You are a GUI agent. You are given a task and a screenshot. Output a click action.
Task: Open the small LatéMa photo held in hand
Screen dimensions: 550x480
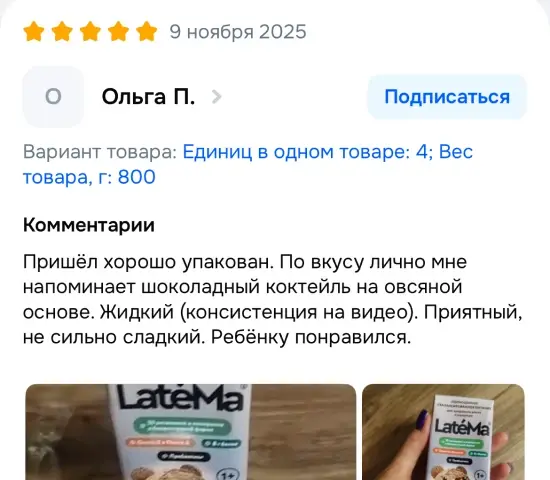[443, 432]
